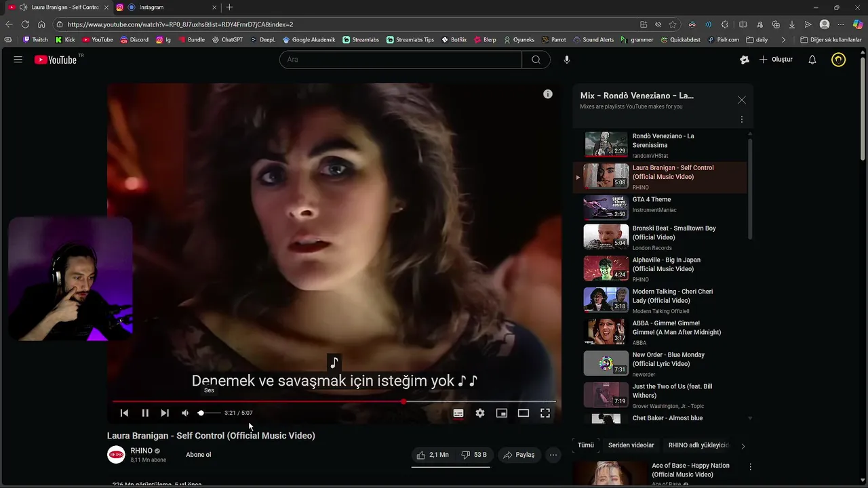Screen dimensions: 868x488
Task: Share the video via Paylaş
Action: (x=519, y=455)
